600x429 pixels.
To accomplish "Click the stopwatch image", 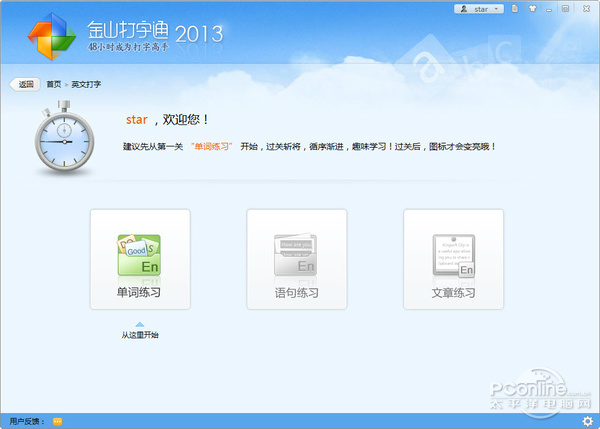I will [x=64, y=138].
